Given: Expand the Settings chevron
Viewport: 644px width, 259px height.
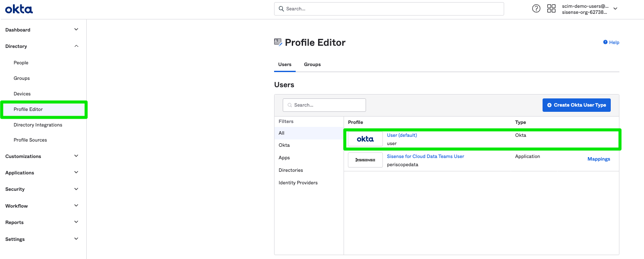Looking at the screenshot, I should (x=76, y=239).
